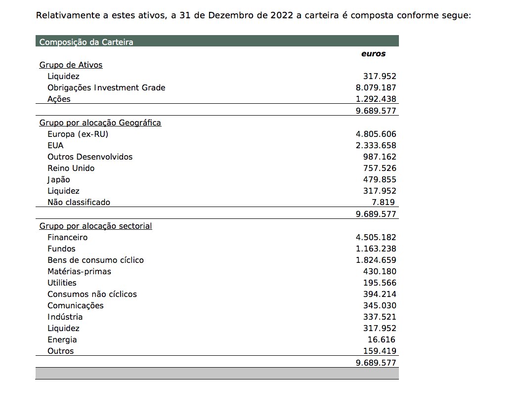Select the 'EUA' row label
The height and width of the screenshot is (420, 520).
pos(55,146)
